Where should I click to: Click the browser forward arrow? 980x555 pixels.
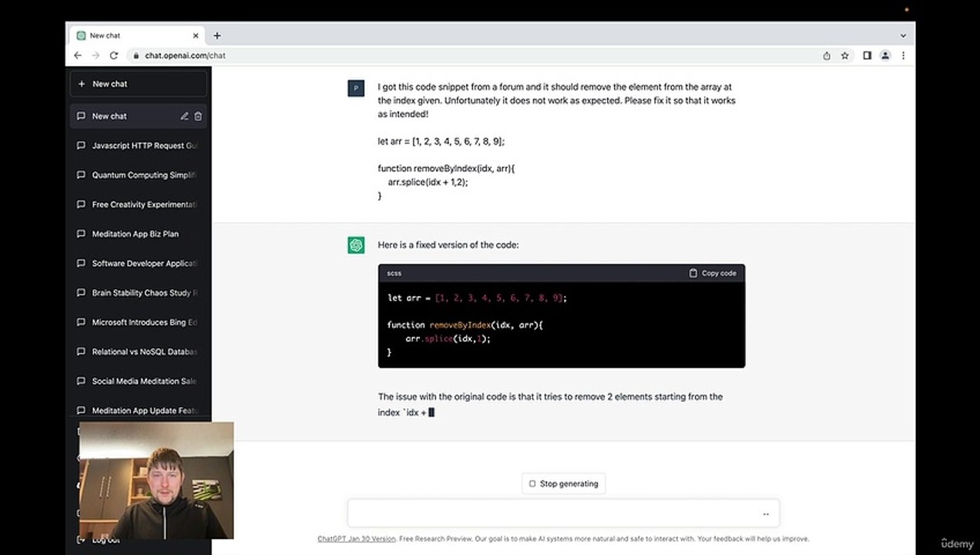point(96,55)
